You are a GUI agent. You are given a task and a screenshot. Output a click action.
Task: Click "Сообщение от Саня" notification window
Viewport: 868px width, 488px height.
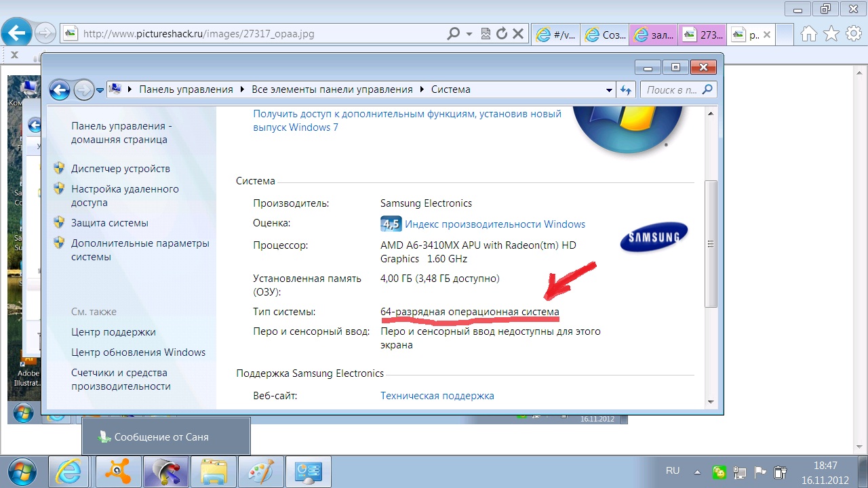tap(166, 436)
